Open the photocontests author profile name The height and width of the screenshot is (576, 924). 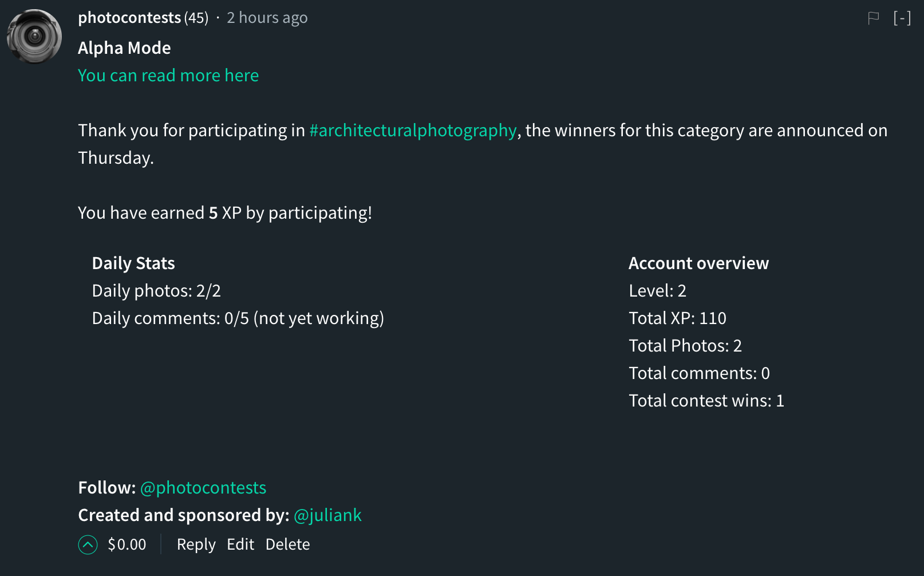point(129,18)
